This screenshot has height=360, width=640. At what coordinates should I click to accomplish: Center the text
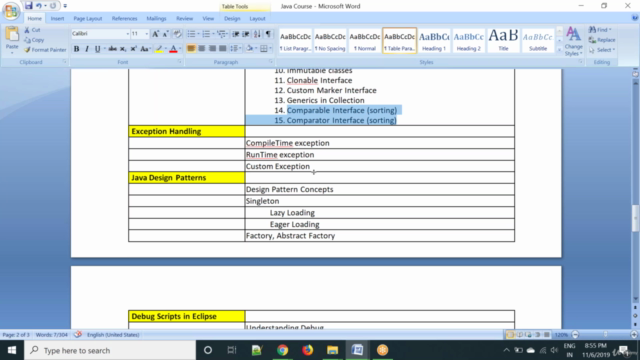[x=202, y=49]
